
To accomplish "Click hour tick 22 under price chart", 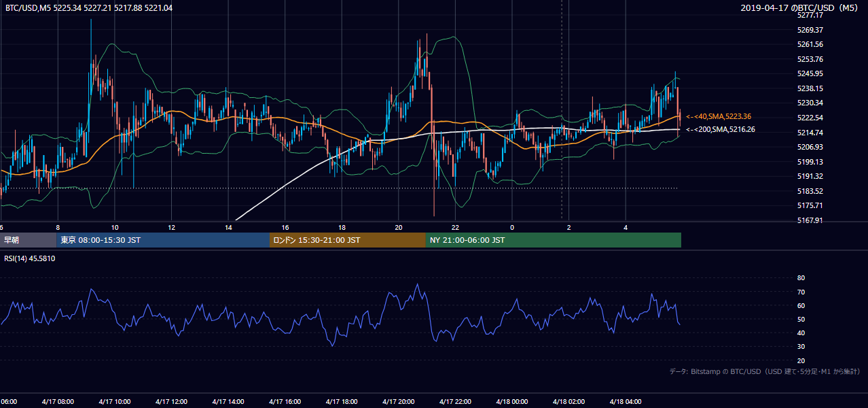I will (455, 227).
